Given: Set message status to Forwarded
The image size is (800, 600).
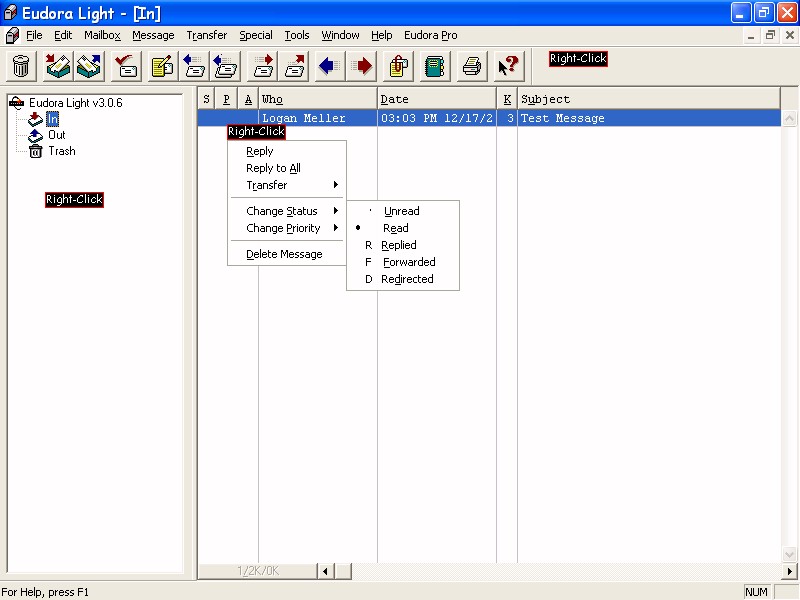Looking at the screenshot, I should coord(403,262).
